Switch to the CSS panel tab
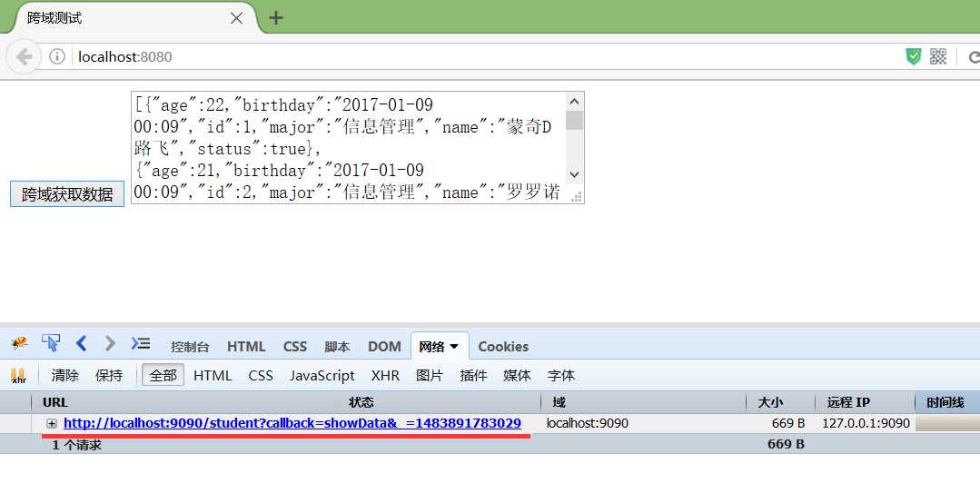Screen dimensions: 980x493 (x=295, y=347)
